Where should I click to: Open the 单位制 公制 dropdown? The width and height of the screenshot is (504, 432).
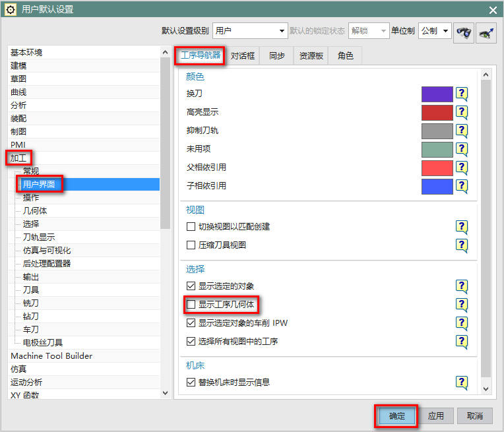tap(435, 31)
